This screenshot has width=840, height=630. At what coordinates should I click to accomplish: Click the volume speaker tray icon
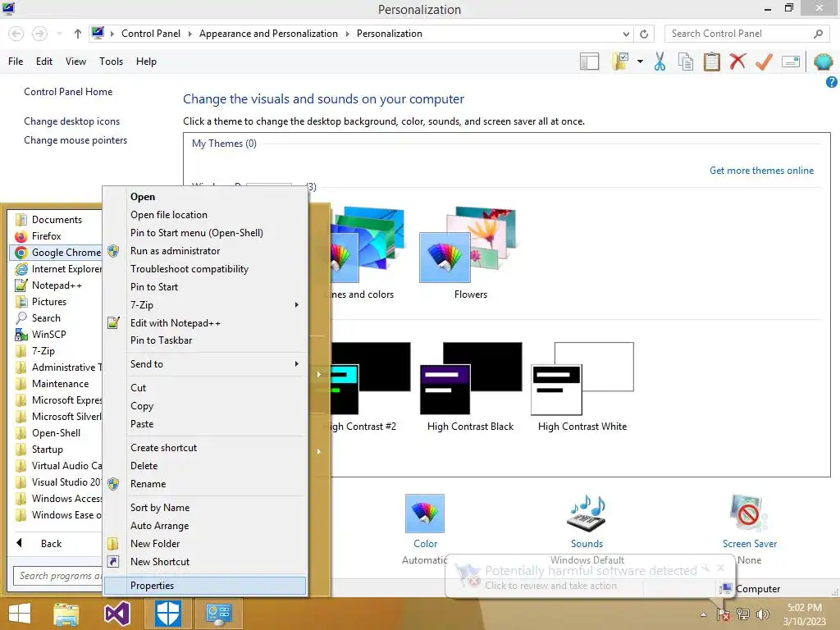click(x=762, y=614)
